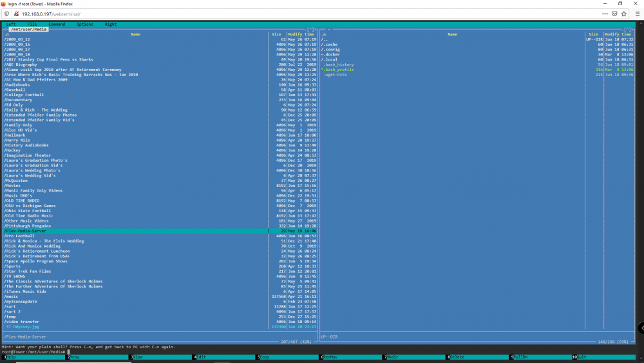Viewport: 644px width, 363px height.
Task: Sort left panel by Name column header
Action: click(x=135, y=34)
